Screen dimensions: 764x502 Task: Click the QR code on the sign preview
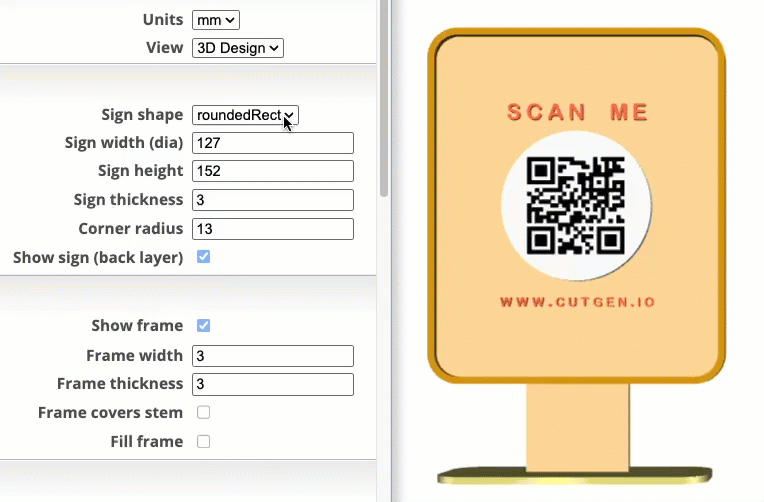click(575, 207)
